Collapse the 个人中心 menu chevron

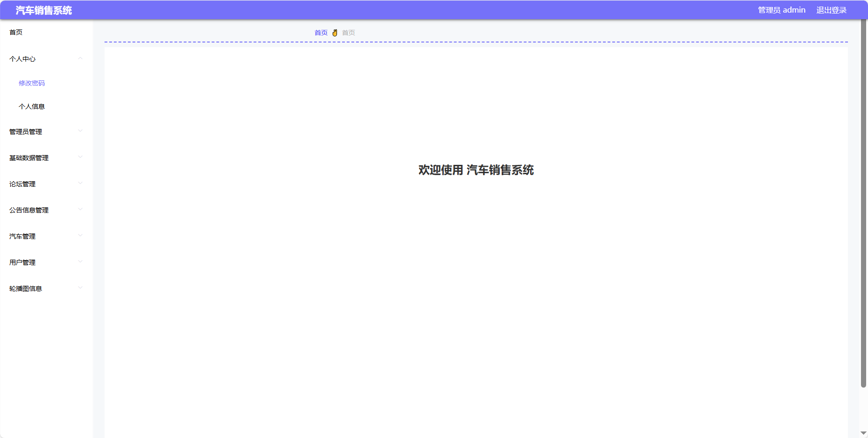point(80,58)
